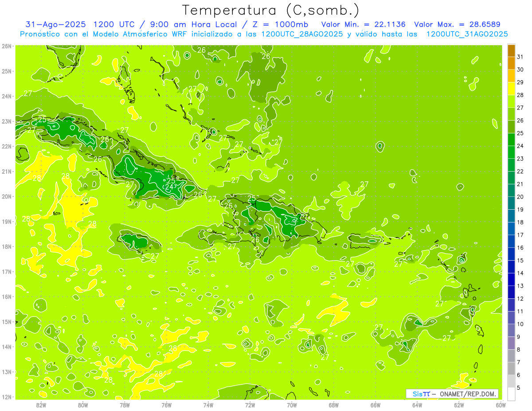Viewport: 532px width, 411px height.
Task: Click the '60W' longitude axis label
Action: click(x=501, y=405)
